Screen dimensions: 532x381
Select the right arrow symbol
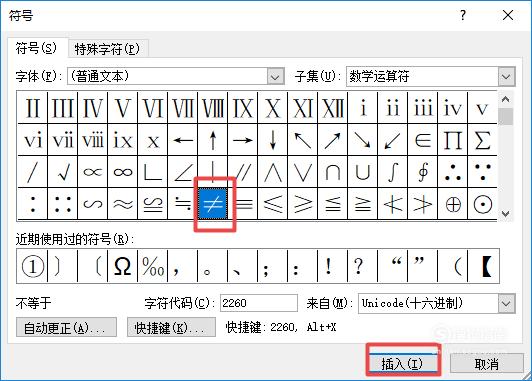point(243,140)
